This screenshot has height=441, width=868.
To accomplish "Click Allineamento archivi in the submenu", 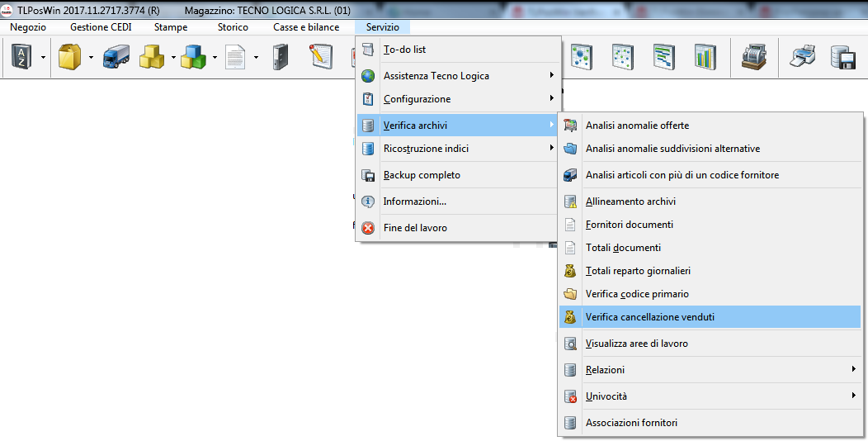I will pos(630,202).
